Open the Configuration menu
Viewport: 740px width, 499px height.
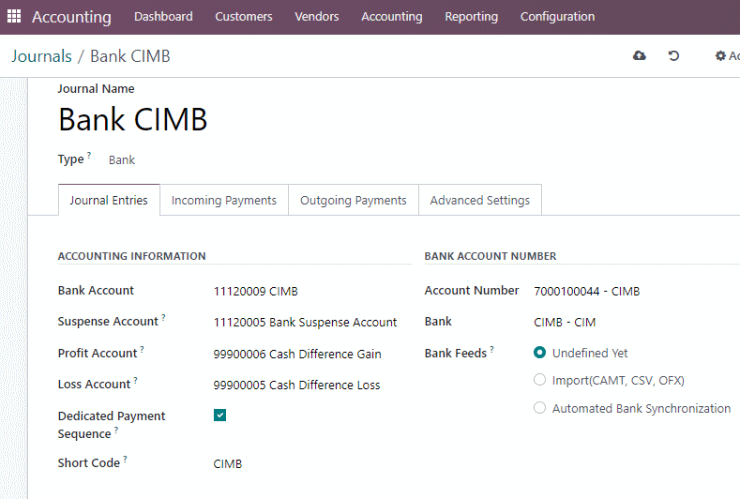coord(557,17)
